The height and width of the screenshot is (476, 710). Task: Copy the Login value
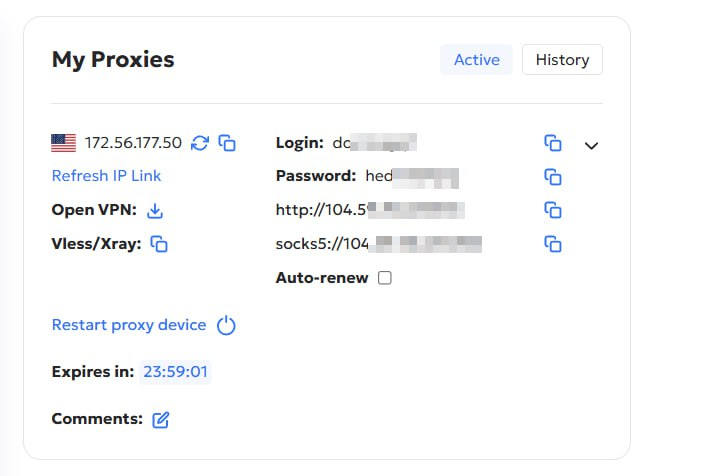553,143
